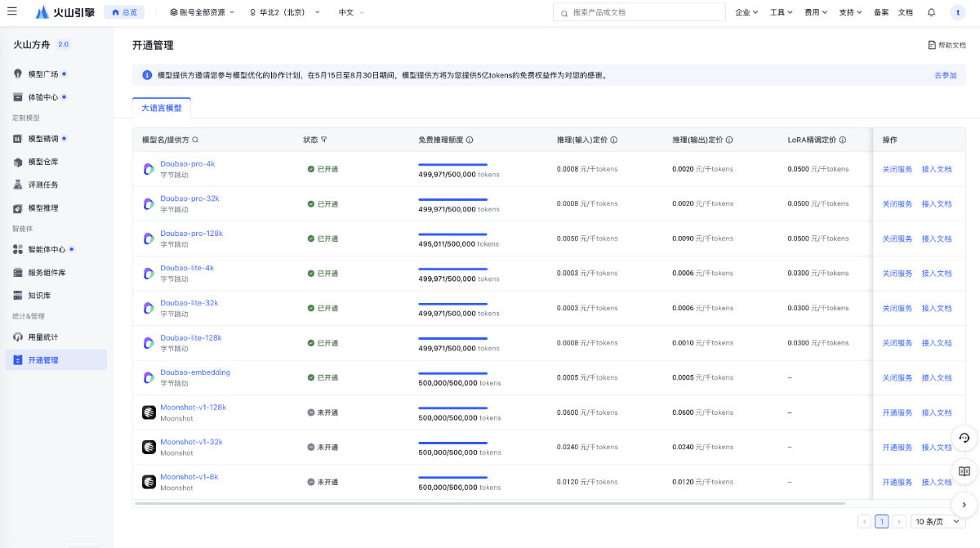This screenshot has width=980, height=548.
Task: Select the 大语言模型 tab
Action: [162, 108]
